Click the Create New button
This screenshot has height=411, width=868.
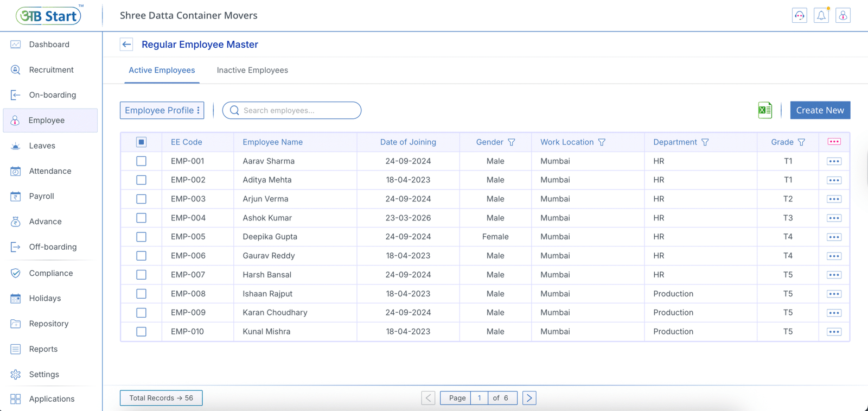tap(820, 110)
